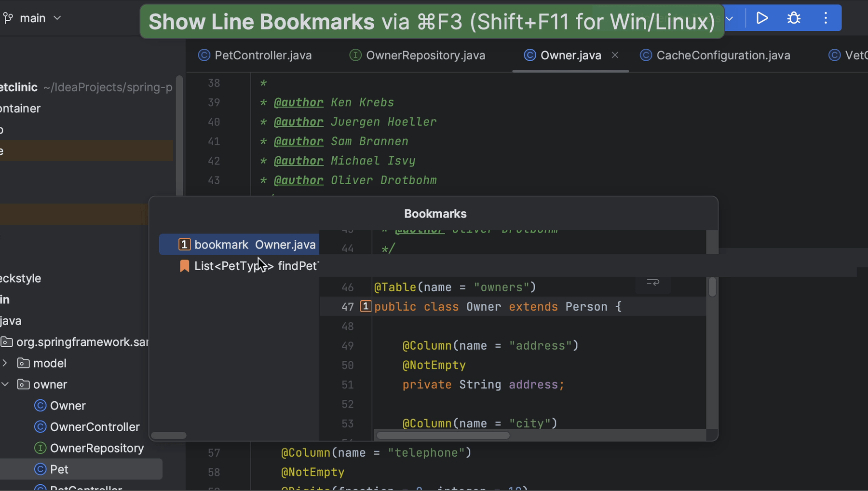868x491 pixels.
Task: Select the Owner class icon in project tree
Action: [x=41, y=406]
